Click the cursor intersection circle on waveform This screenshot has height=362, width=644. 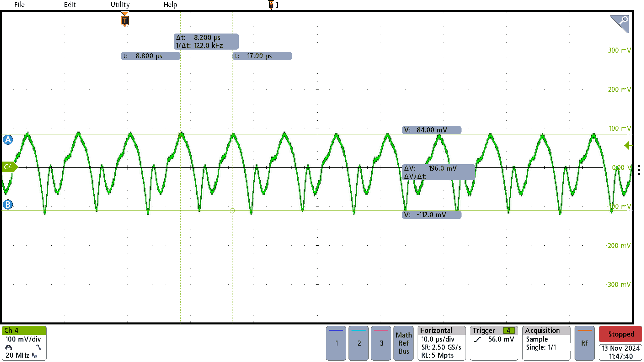coord(232,211)
